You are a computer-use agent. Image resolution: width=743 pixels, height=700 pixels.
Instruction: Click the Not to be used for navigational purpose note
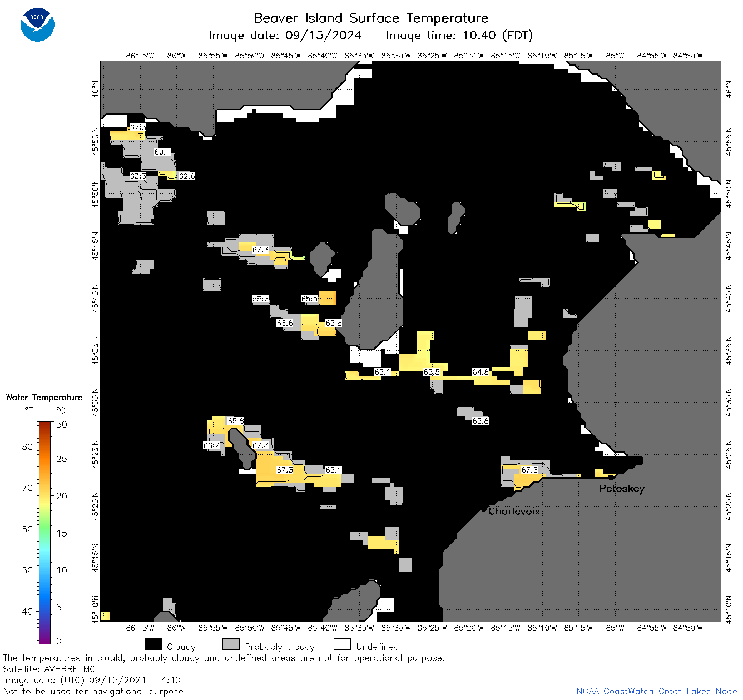(93, 691)
